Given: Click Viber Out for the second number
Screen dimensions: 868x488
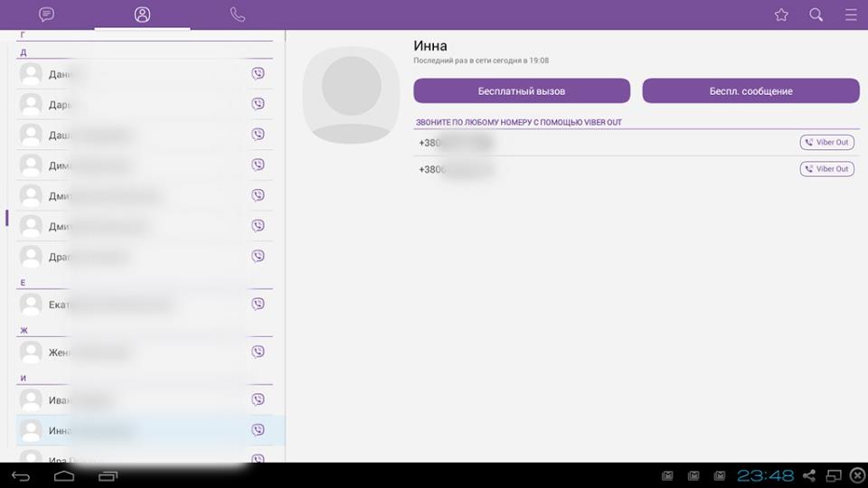Looking at the screenshot, I should pos(826,169).
